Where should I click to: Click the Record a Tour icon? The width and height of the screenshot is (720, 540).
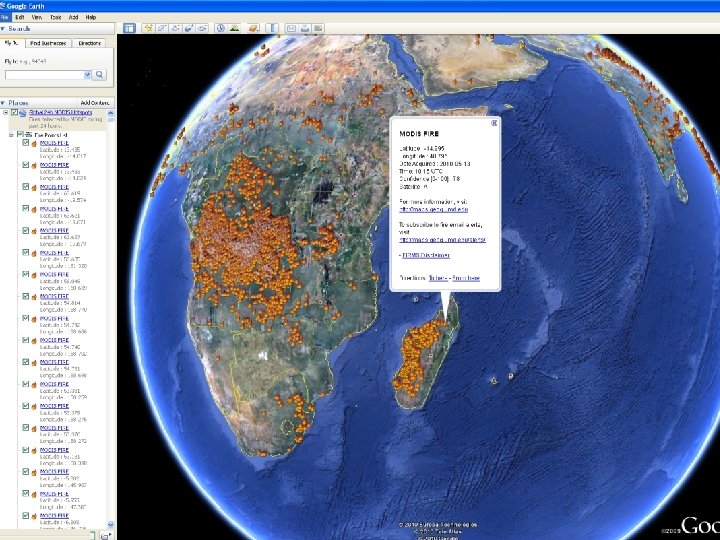coord(202,28)
